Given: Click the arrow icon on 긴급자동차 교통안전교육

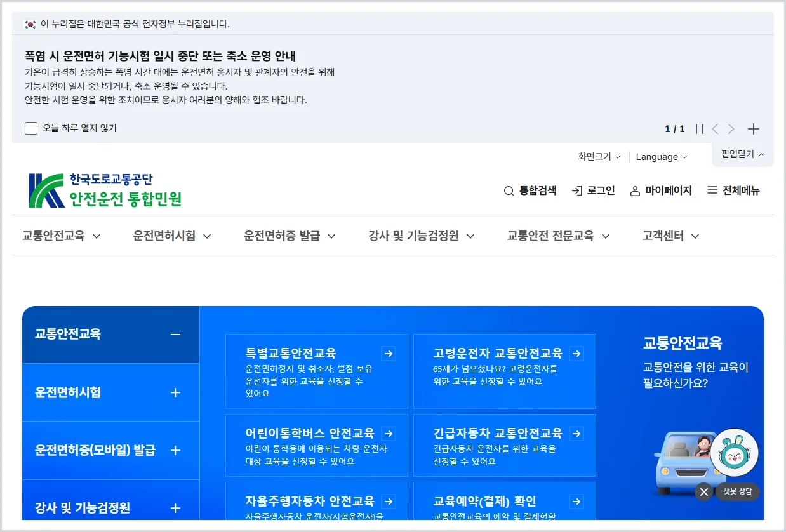Looking at the screenshot, I should coord(576,434).
